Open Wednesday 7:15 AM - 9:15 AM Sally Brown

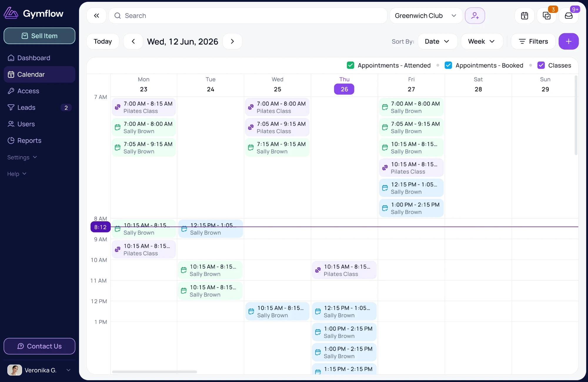[x=277, y=148]
